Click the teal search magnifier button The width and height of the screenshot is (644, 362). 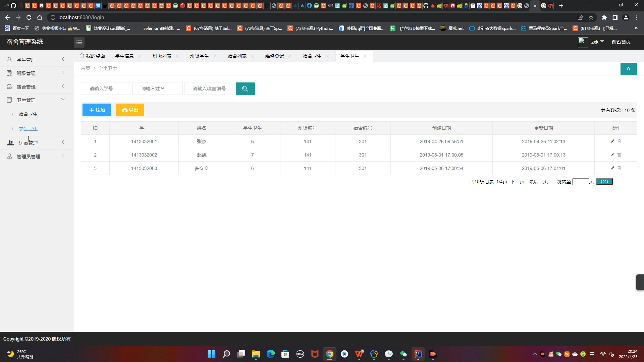(245, 88)
